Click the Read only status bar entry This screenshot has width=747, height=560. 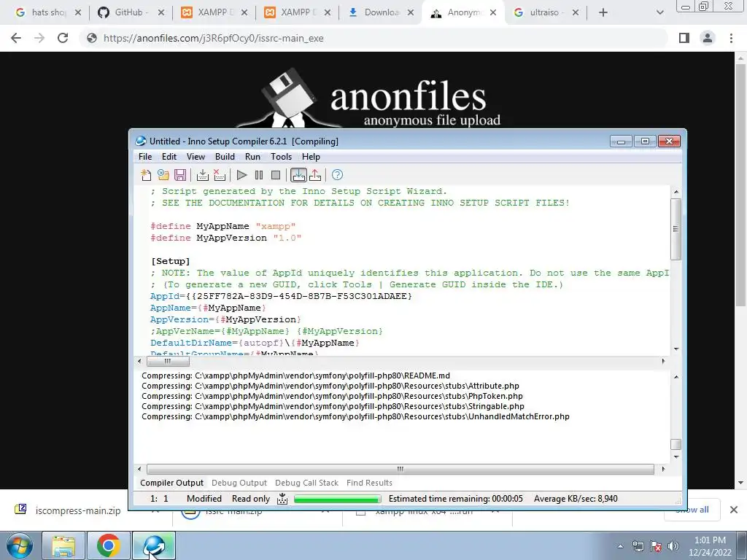pos(251,499)
